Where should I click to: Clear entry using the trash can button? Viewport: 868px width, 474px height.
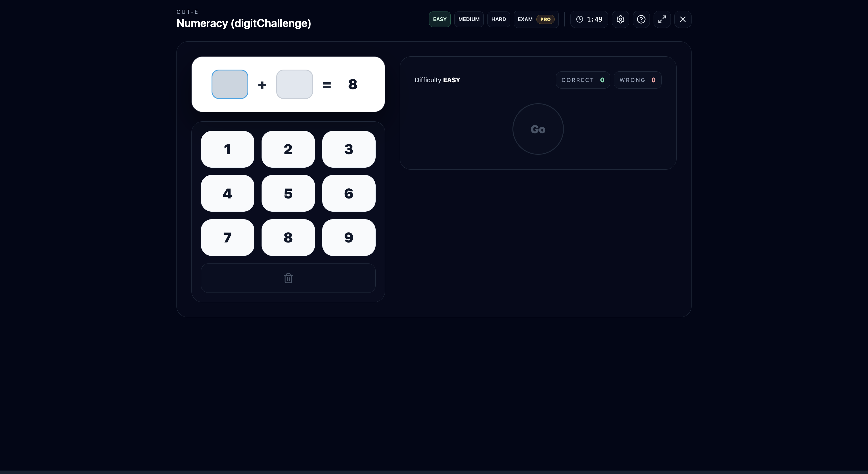[288, 278]
